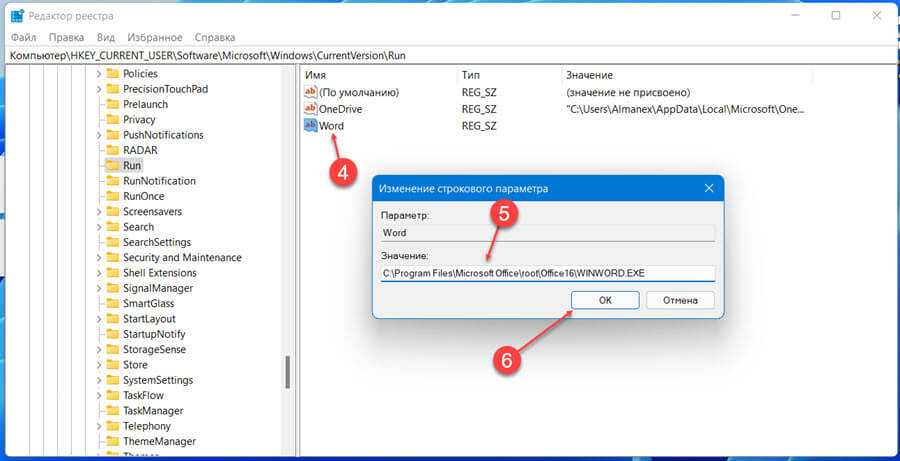This screenshot has width=900, height=461.
Task: Click the SignalManager folder icon
Action: 112,288
